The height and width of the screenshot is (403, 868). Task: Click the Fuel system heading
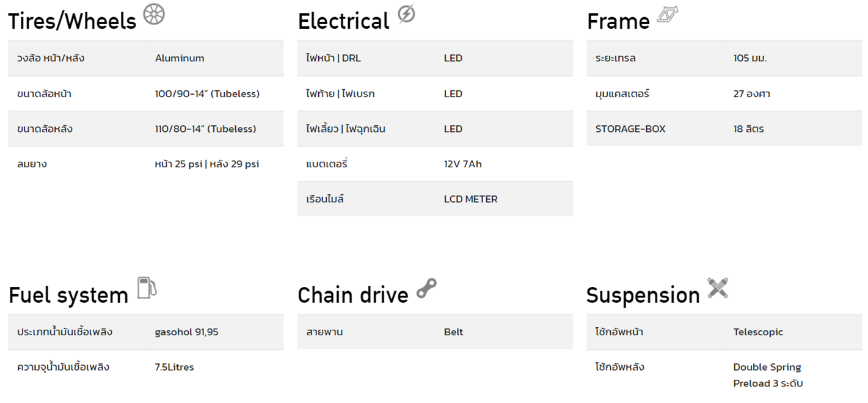(68, 296)
